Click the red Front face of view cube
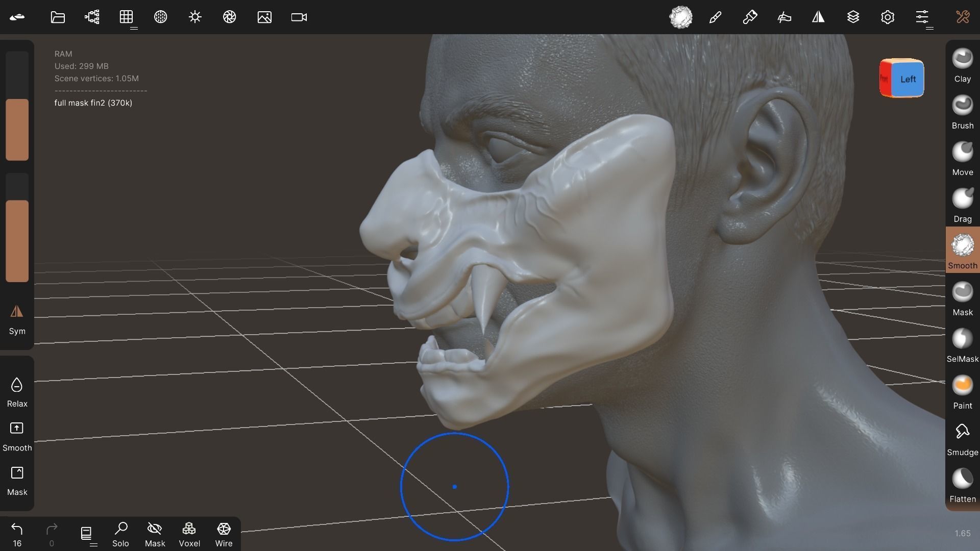Viewport: 980px width, 551px height. tap(885, 79)
